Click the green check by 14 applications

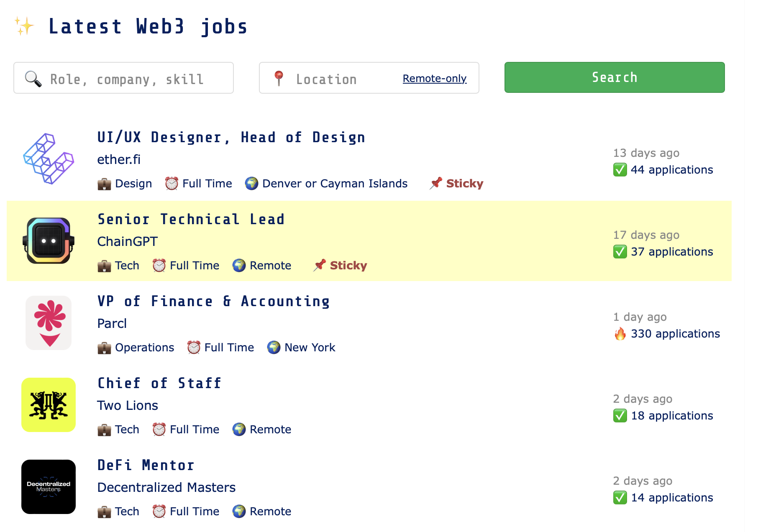[620, 498]
